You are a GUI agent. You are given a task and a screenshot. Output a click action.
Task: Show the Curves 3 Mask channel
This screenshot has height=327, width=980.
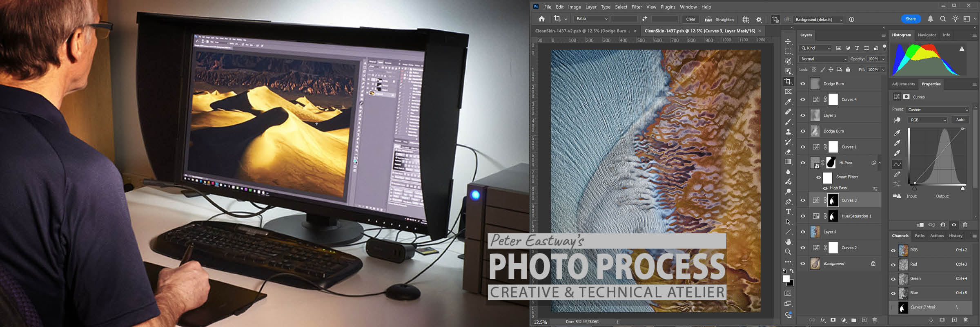coord(893,307)
